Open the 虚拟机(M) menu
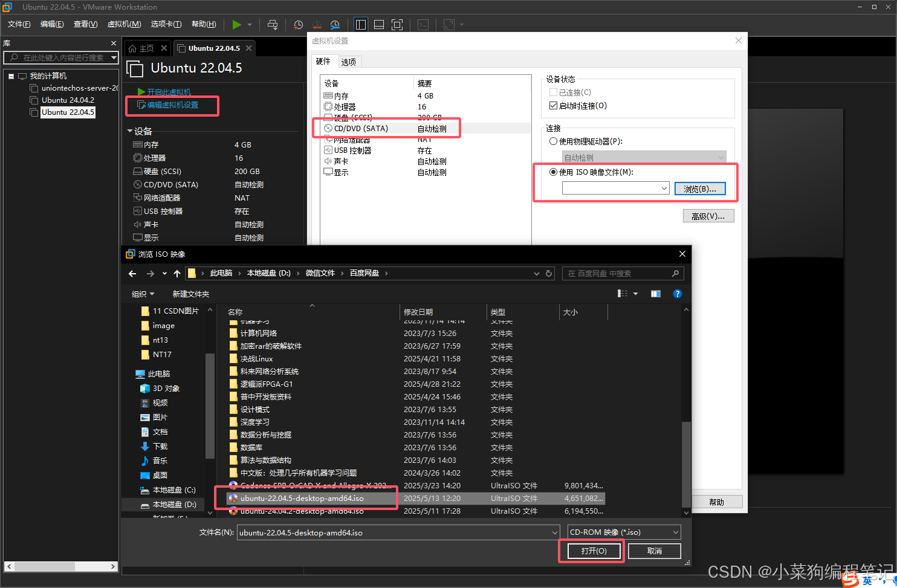The image size is (897, 588). click(124, 24)
